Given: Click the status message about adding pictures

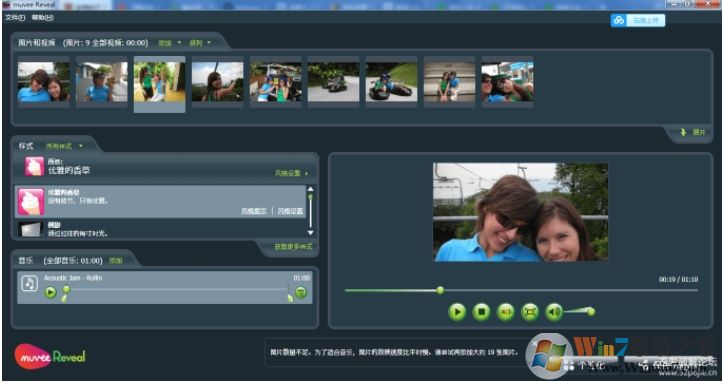Looking at the screenshot, I should click(x=394, y=352).
